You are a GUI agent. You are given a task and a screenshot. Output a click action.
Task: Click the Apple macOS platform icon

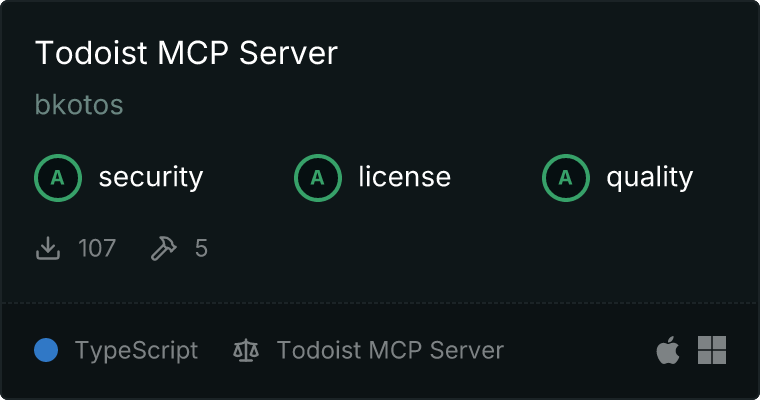coord(668,350)
